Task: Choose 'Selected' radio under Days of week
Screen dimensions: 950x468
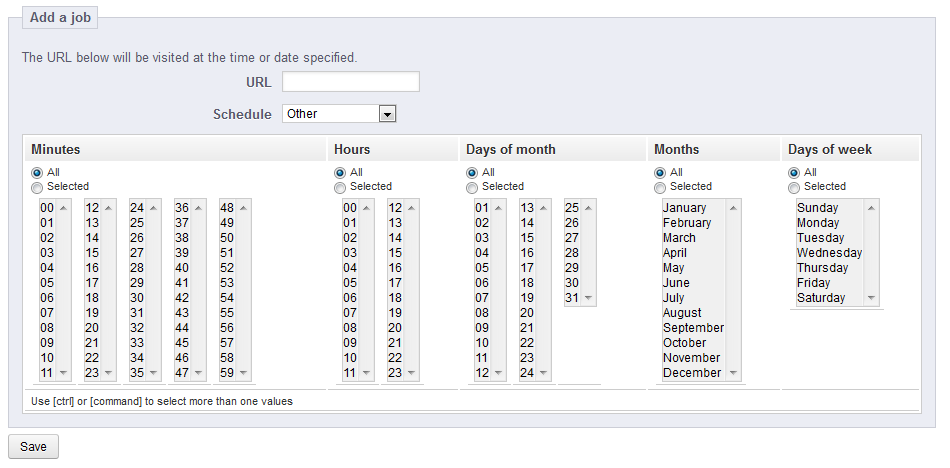Action: [794, 187]
